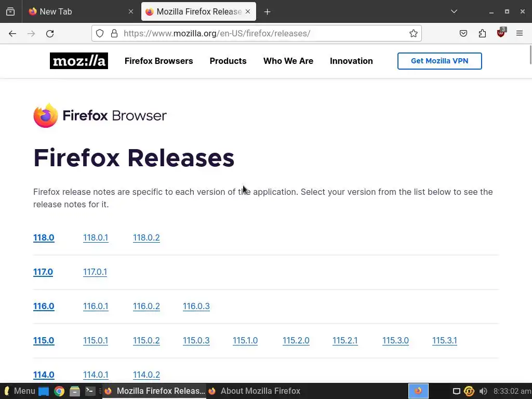
Task: Open the volume speaker tray icon
Action: coord(484,391)
